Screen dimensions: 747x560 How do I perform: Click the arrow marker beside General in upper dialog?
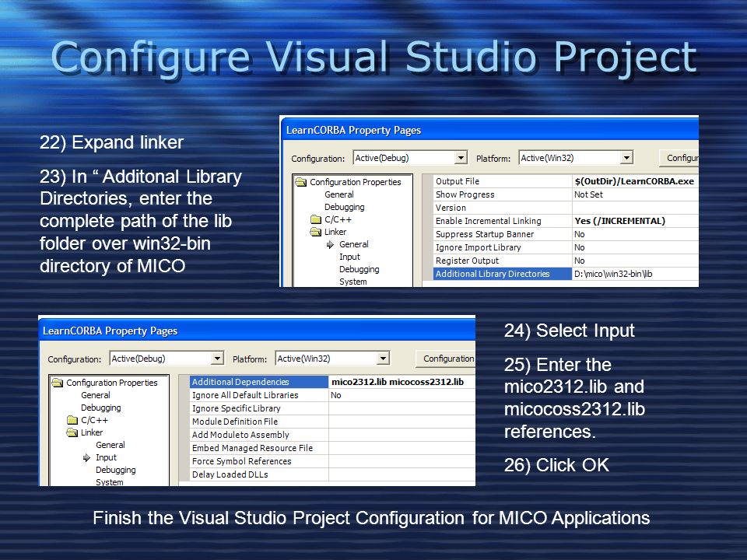(x=330, y=244)
